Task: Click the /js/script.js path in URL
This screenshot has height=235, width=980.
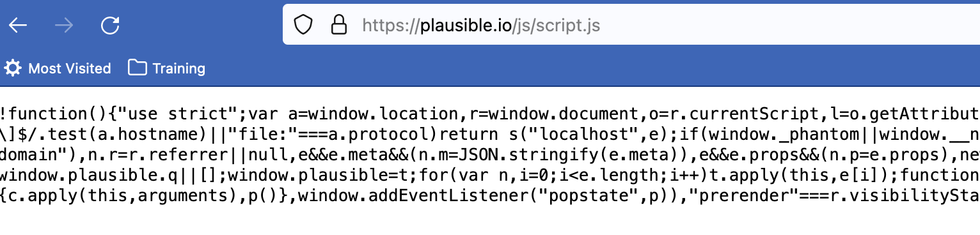Action: pos(556,26)
